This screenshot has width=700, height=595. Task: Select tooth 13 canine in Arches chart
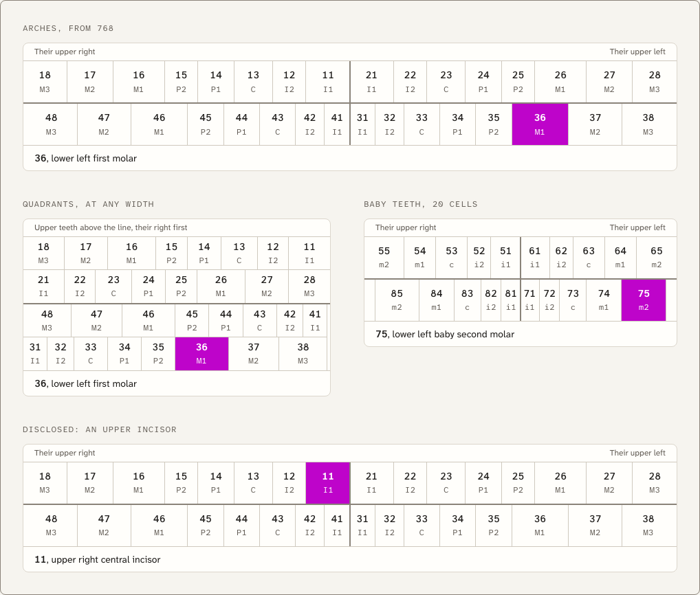[253, 82]
